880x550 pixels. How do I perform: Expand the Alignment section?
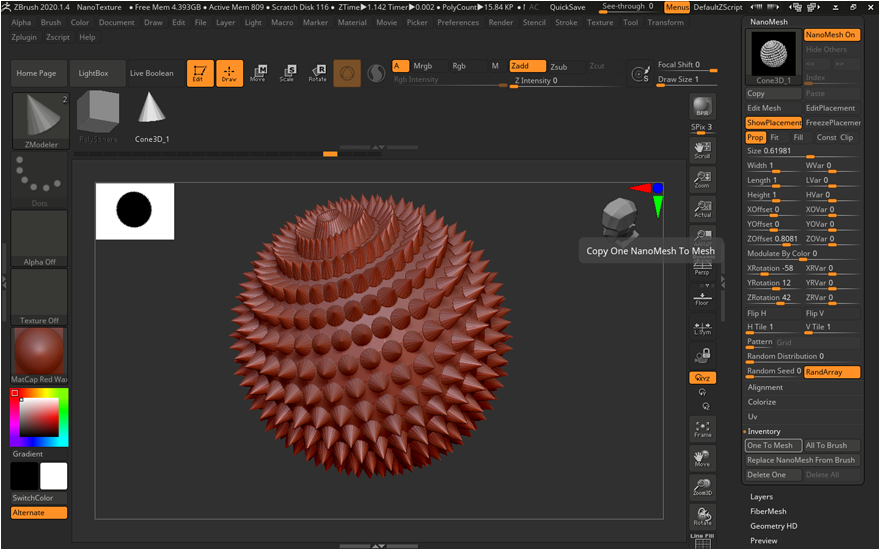point(766,387)
